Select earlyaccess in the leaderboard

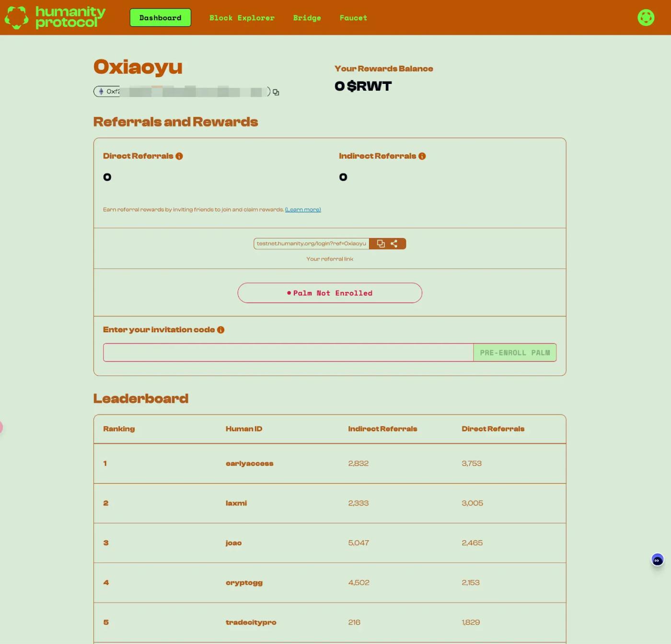250,463
